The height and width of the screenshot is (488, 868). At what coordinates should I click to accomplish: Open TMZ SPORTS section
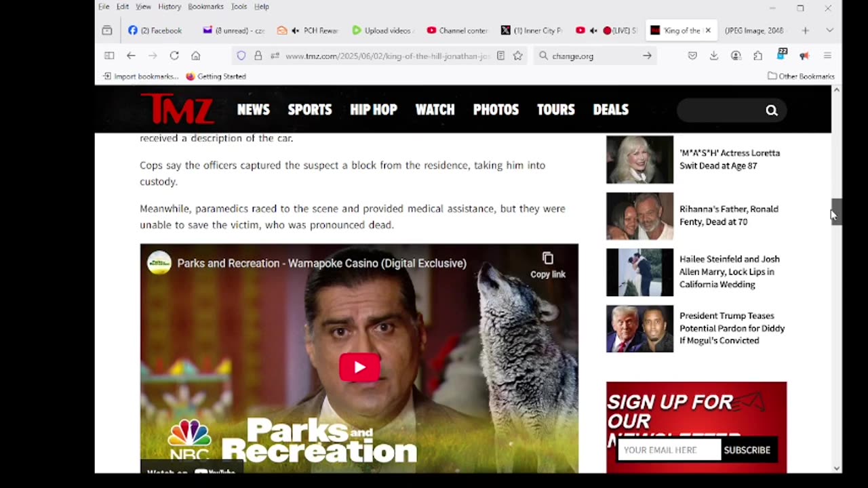point(310,110)
